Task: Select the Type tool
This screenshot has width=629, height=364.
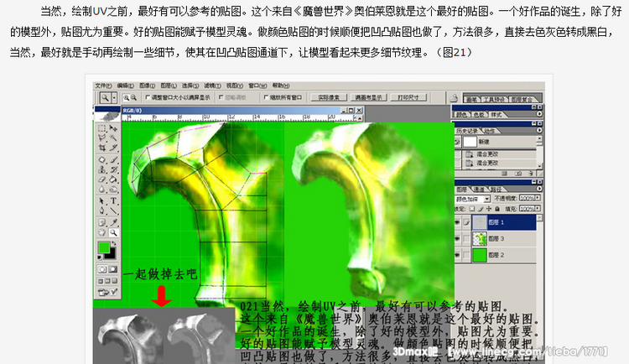Action: pyautogui.click(x=113, y=200)
